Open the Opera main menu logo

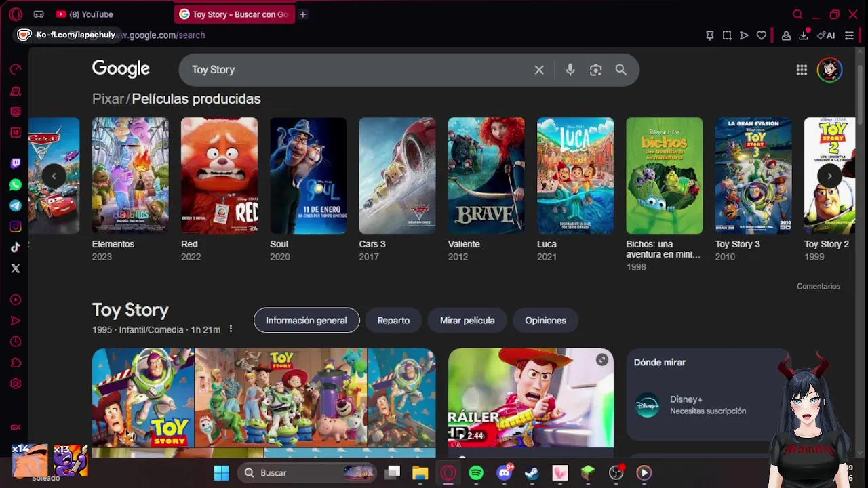coord(16,14)
